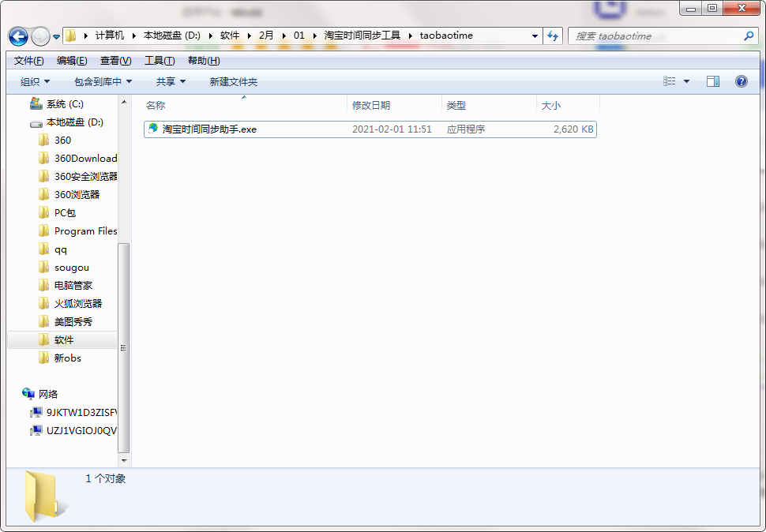Click the navigation pane scroll up arrow
The image size is (766, 532).
click(x=124, y=102)
